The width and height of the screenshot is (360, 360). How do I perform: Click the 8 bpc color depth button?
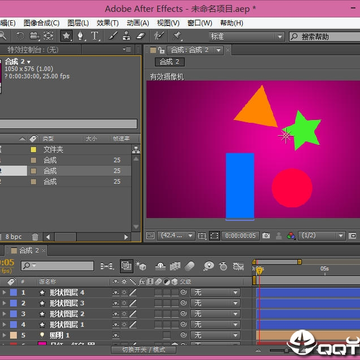(x=13, y=237)
